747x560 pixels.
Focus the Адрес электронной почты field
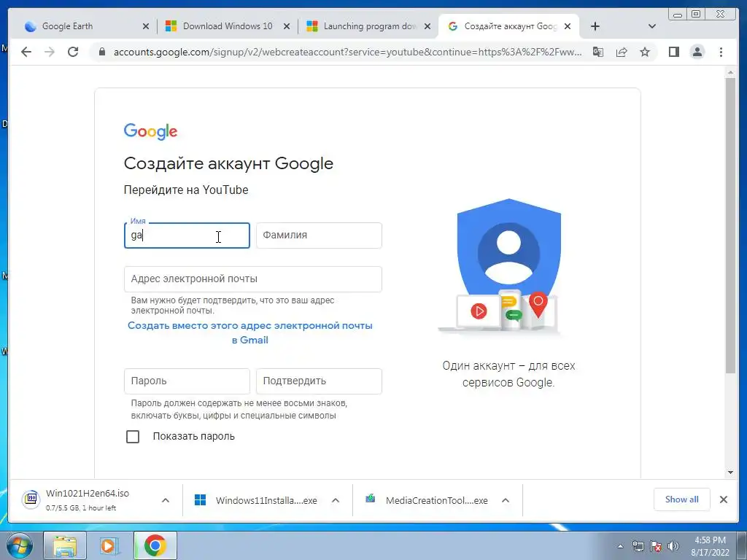(253, 279)
